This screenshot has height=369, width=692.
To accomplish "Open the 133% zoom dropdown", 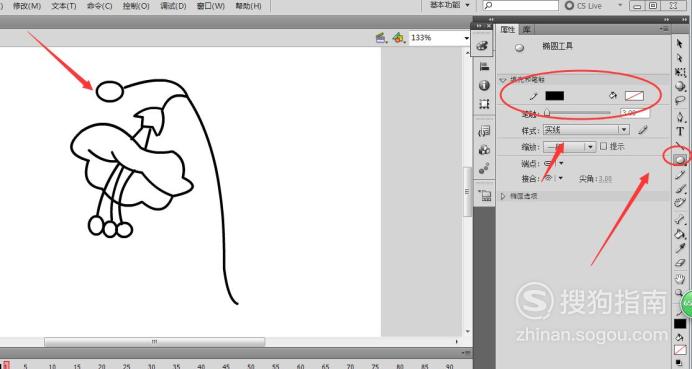I will [466, 38].
